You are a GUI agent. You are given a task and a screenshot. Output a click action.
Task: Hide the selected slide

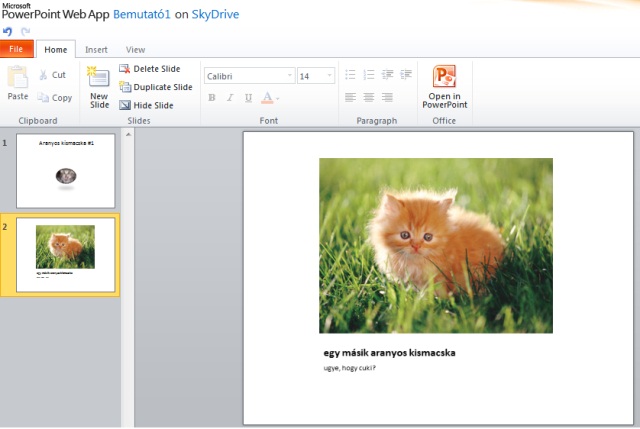[147, 105]
